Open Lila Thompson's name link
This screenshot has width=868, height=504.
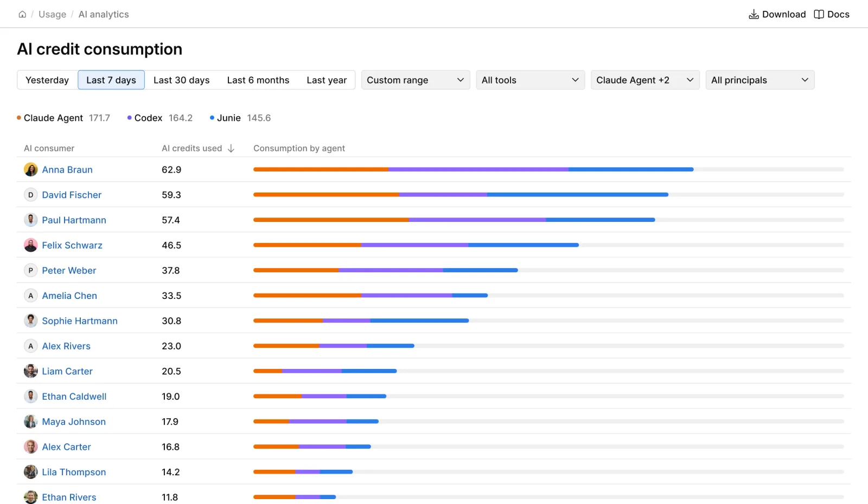74,473
